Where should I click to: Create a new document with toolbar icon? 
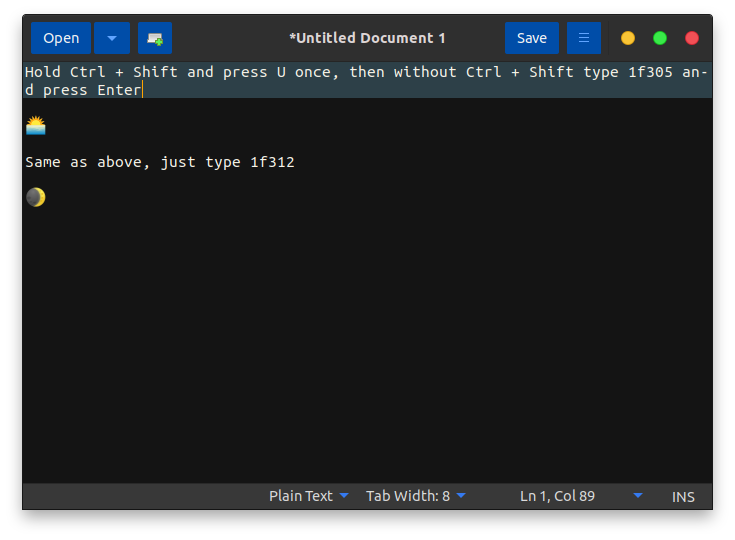[155, 38]
